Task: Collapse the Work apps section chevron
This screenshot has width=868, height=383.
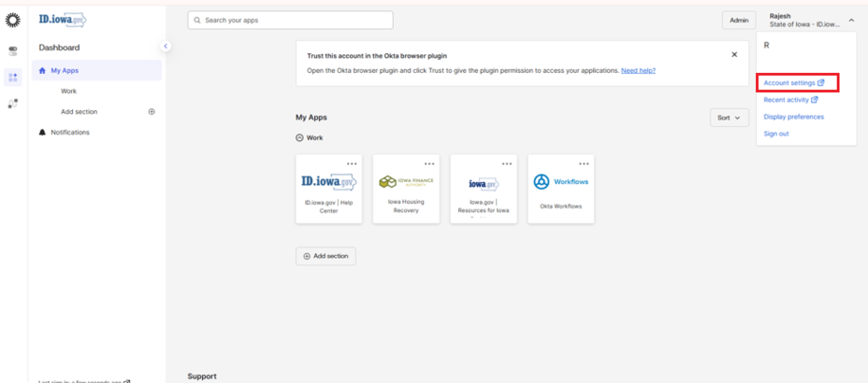Action: (300, 137)
